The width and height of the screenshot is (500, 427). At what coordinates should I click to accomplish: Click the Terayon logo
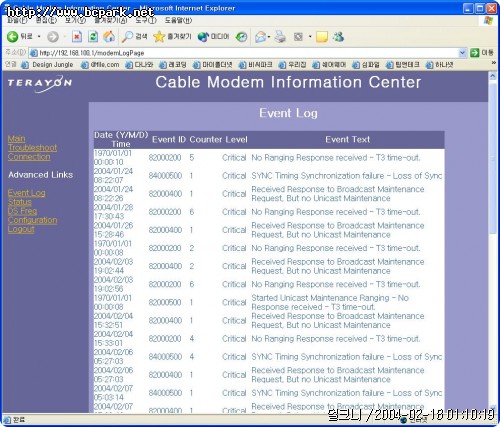click(x=40, y=83)
